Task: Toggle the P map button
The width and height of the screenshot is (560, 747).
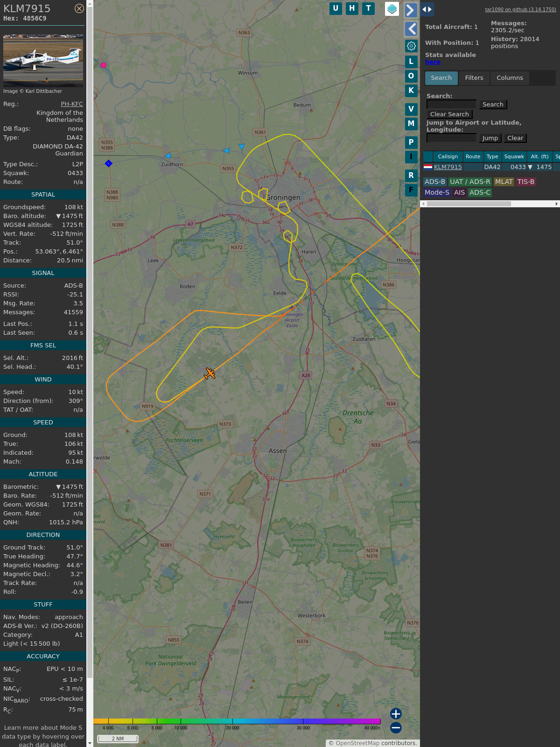Action: point(411,142)
